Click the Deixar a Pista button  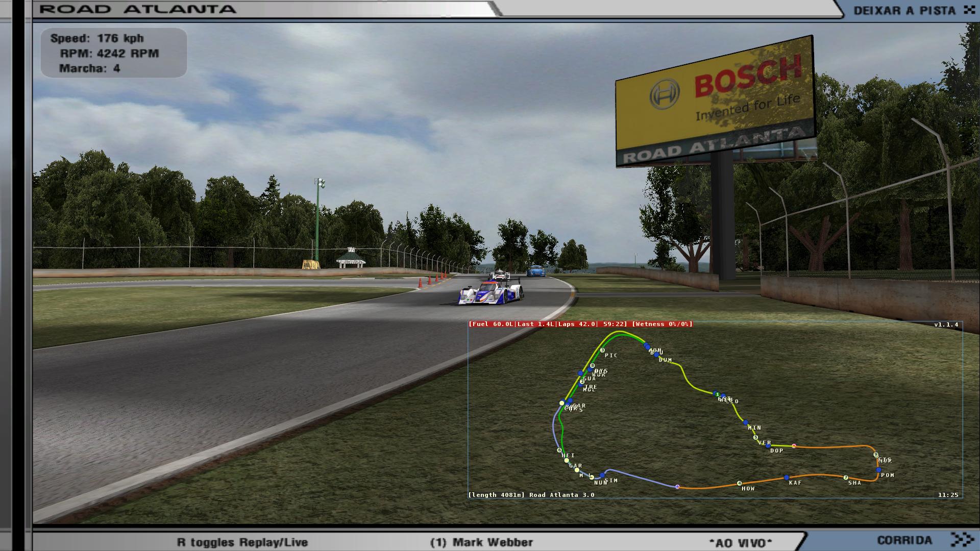click(903, 10)
